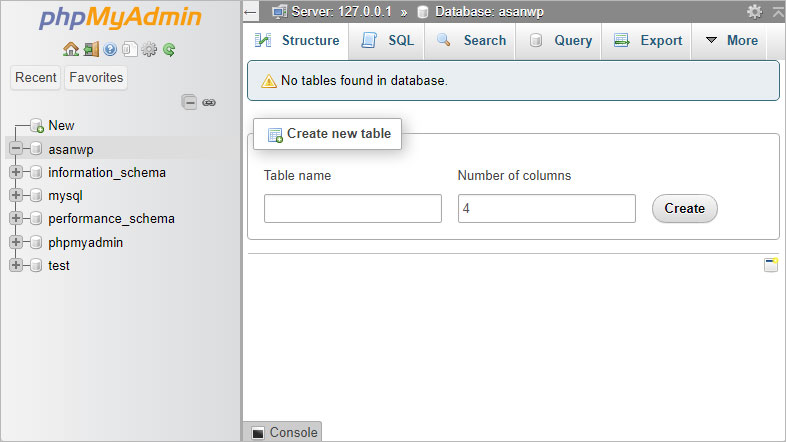This screenshot has width=786, height=442.
Task: Click the log out door icon
Action: (x=91, y=49)
